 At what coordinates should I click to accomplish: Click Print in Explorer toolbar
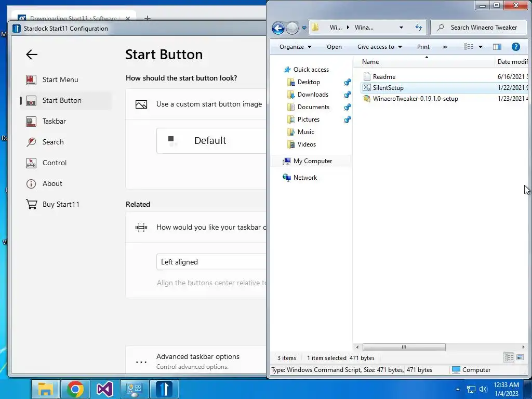tap(423, 47)
